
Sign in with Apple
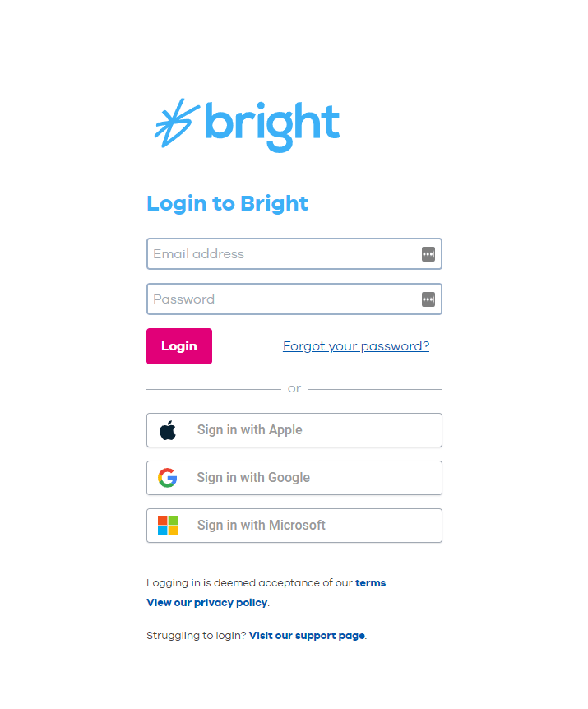[x=294, y=429]
